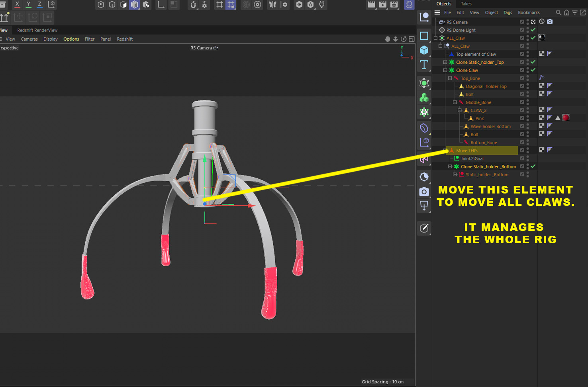
Task: Collapse Clone Static_holder _Bottom
Action: [450, 166]
